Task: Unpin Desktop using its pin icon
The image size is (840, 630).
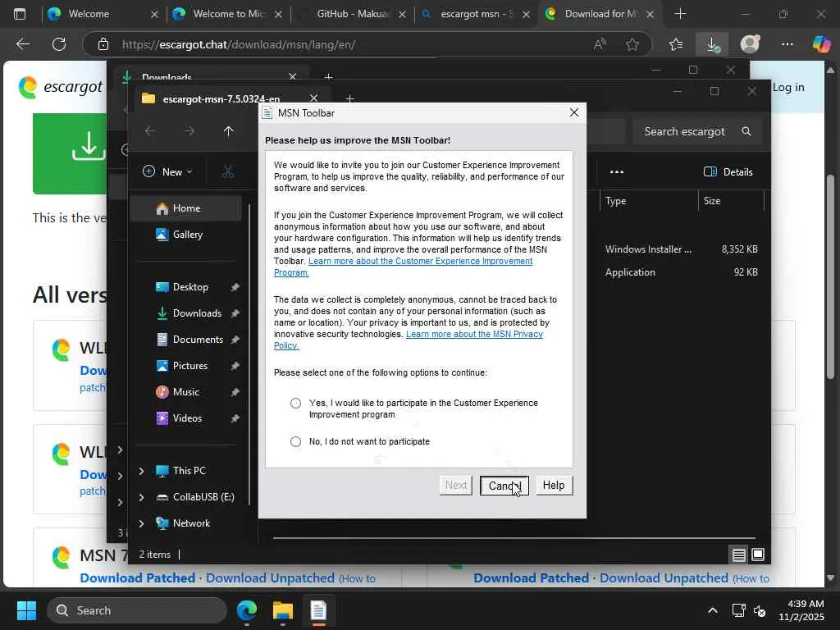Action: [x=235, y=287]
